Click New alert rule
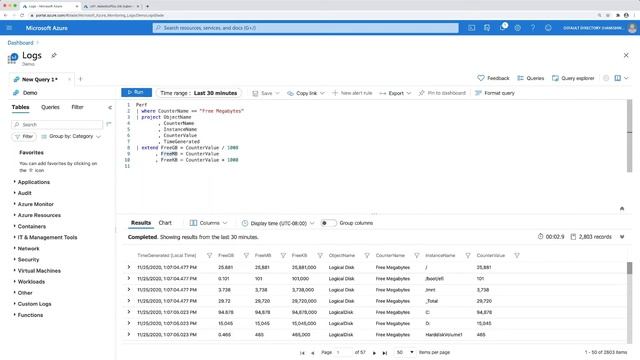The height and width of the screenshot is (360, 640). (352, 93)
